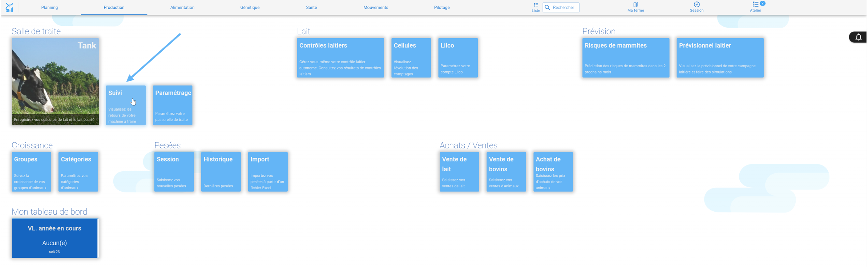The image size is (868, 279).
Task: Click the search magnifier icon
Action: (x=548, y=7)
